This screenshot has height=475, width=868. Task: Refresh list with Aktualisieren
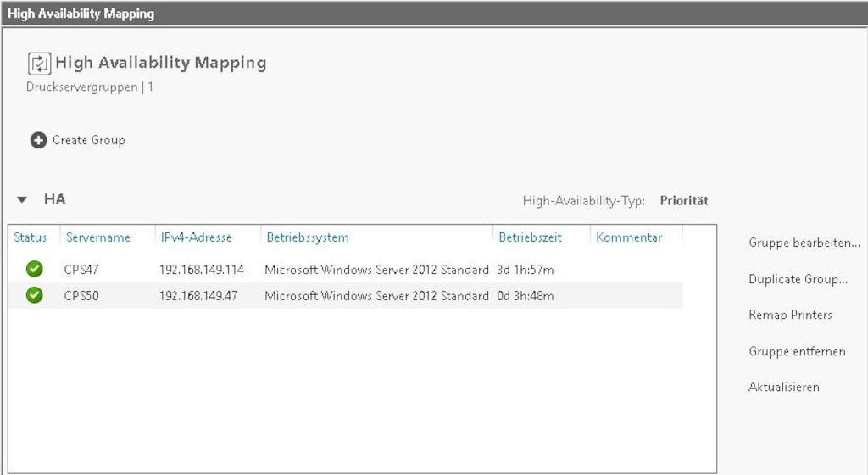pyautogui.click(x=784, y=387)
